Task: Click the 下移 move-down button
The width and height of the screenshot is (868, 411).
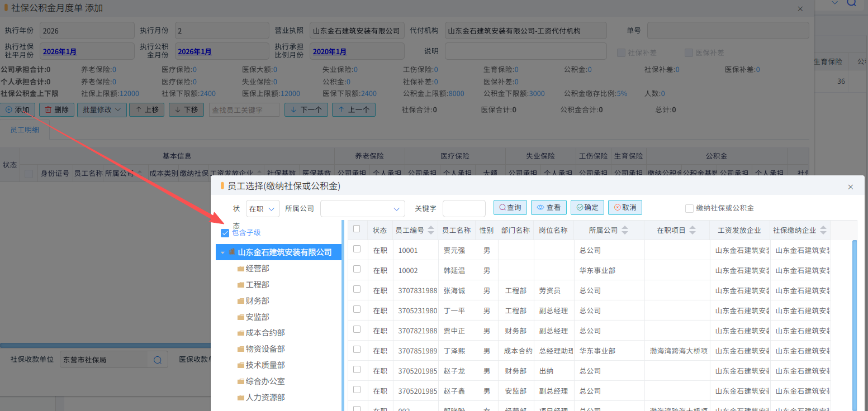Action: pyautogui.click(x=186, y=110)
